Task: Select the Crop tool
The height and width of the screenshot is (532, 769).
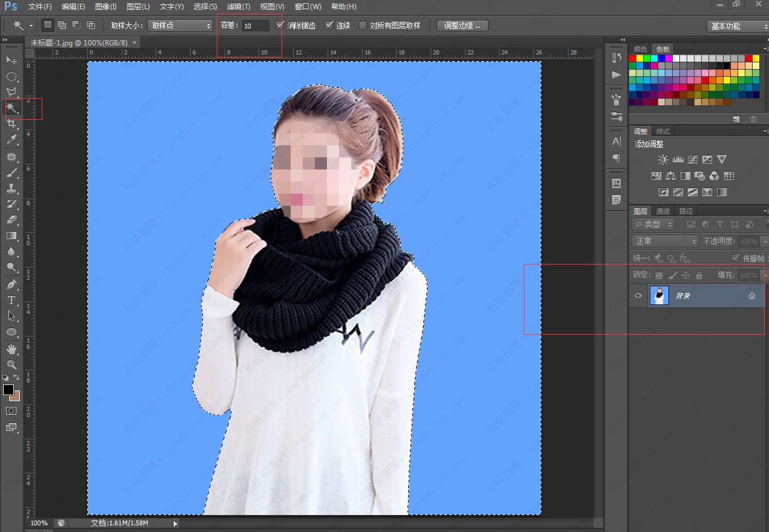Action: point(12,123)
